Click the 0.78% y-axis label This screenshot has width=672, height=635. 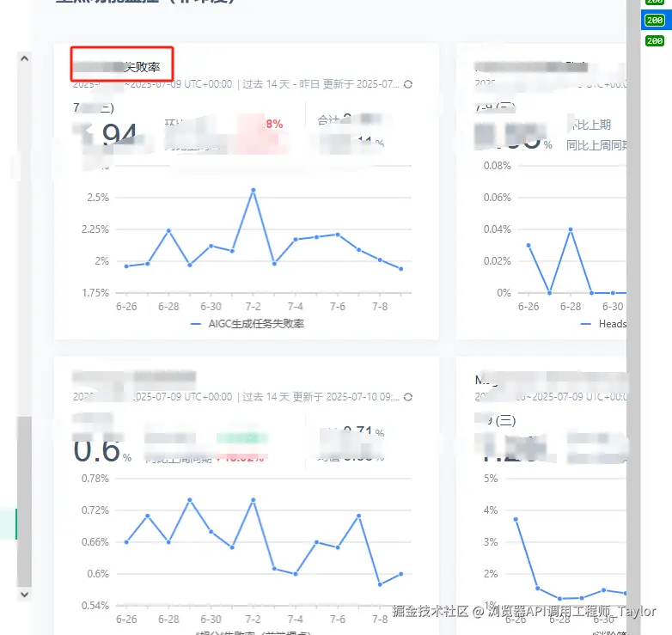(95, 479)
